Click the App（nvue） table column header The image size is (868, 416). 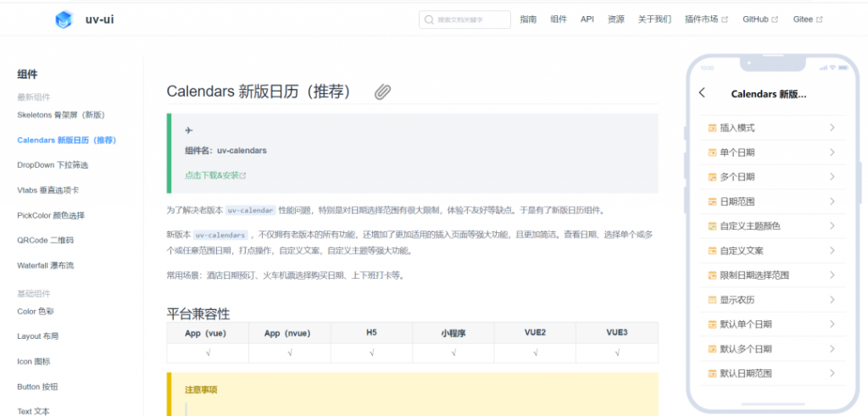(x=290, y=333)
